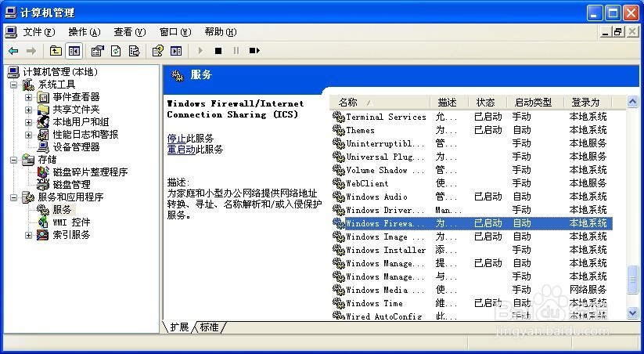Click the toolbar icon right of the Help icon
The image size is (644, 354).
(176, 51)
